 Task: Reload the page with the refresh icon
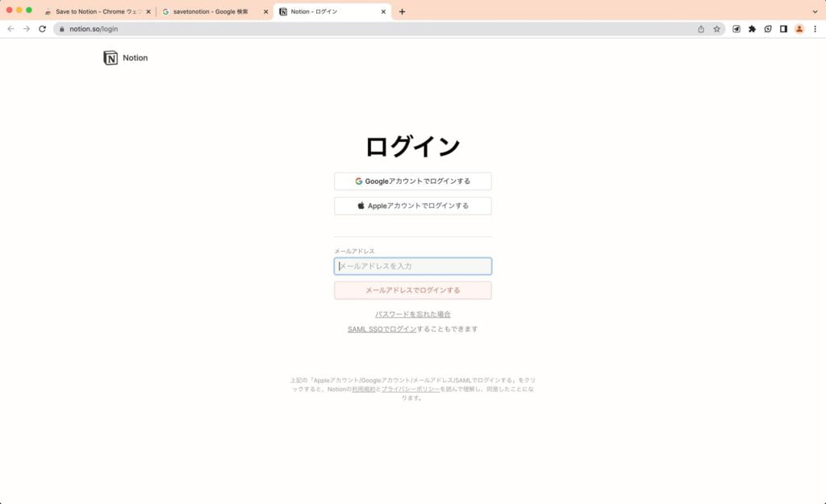(42, 29)
